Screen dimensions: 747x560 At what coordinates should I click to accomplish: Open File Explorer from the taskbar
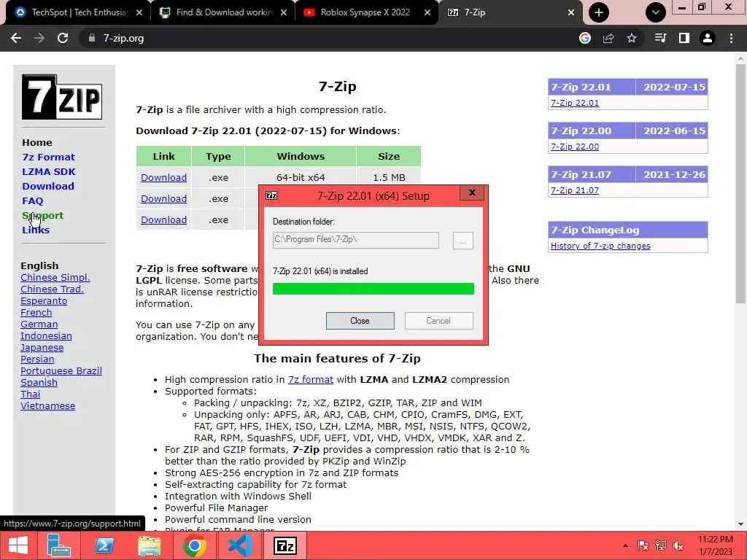(x=149, y=545)
